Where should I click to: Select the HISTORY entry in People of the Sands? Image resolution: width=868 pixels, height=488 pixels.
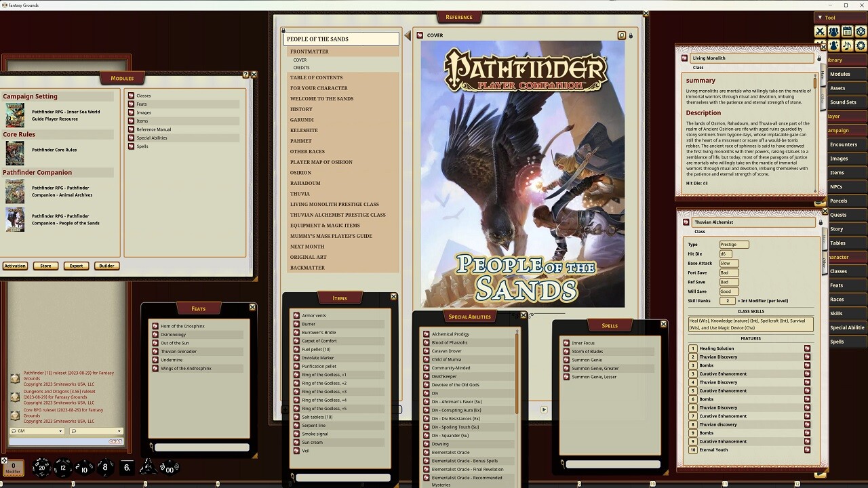point(301,109)
